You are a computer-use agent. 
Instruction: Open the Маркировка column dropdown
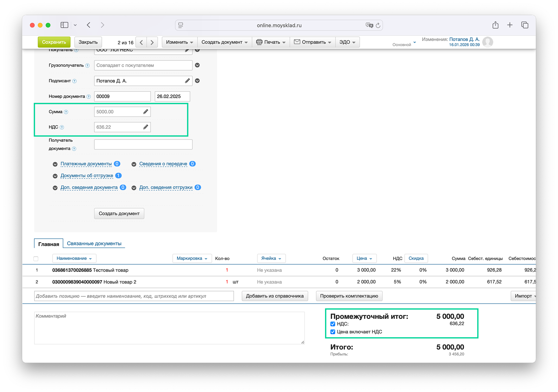[192, 258]
